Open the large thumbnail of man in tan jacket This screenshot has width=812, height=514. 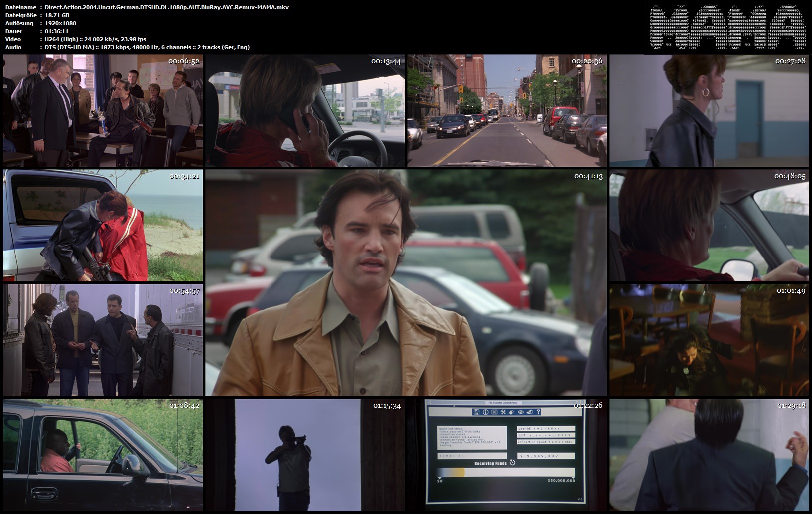coord(406,283)
